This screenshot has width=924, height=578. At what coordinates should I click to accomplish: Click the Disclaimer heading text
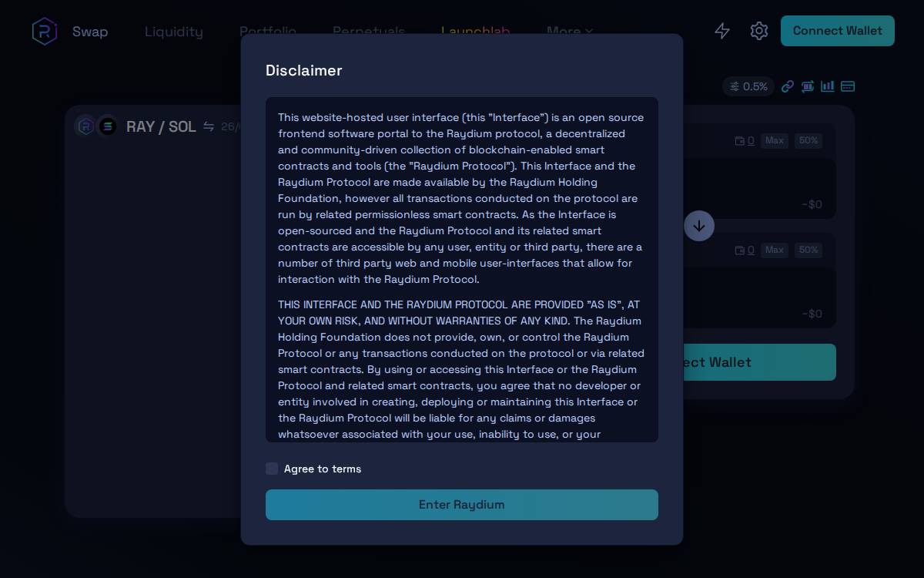304,70
